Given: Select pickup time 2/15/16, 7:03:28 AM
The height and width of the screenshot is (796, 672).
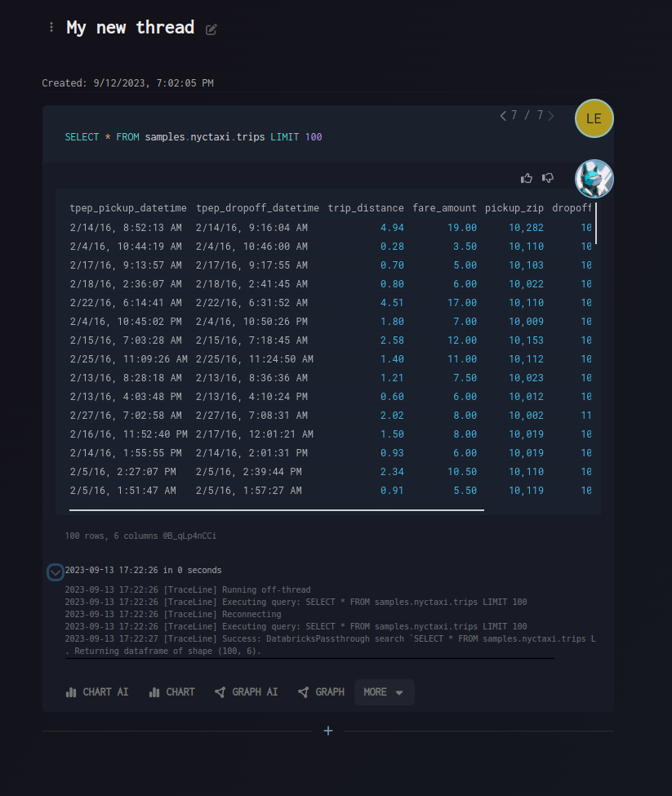Looking at the screenshot, I should [126, 340].
